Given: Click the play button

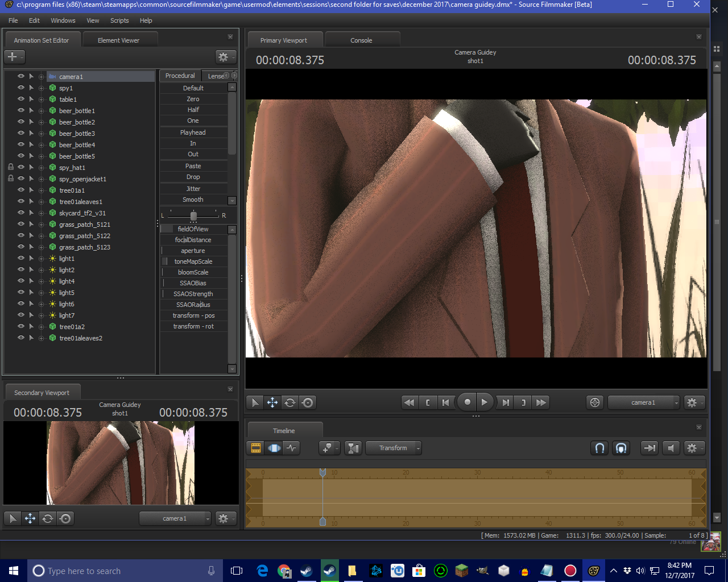Looking at the screenshot, I should click(x=485, y=402).
